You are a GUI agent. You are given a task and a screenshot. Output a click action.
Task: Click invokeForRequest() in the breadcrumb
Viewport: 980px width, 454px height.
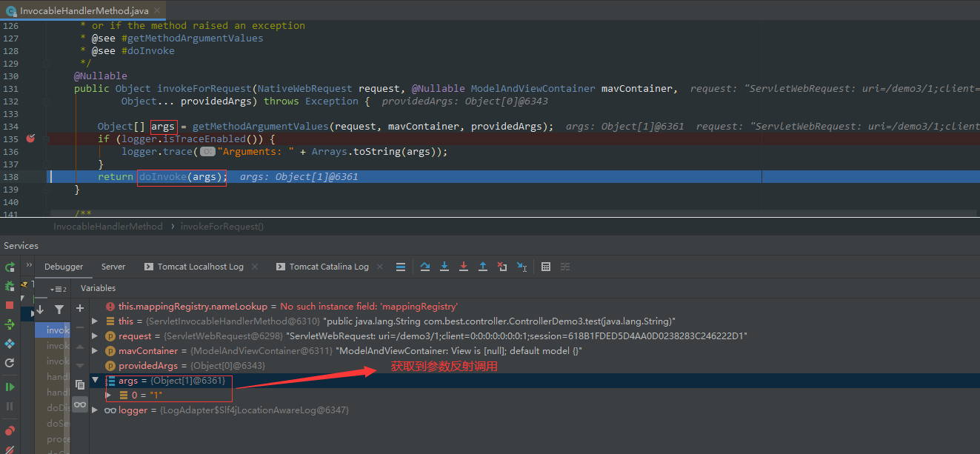[x=222, y=227]
